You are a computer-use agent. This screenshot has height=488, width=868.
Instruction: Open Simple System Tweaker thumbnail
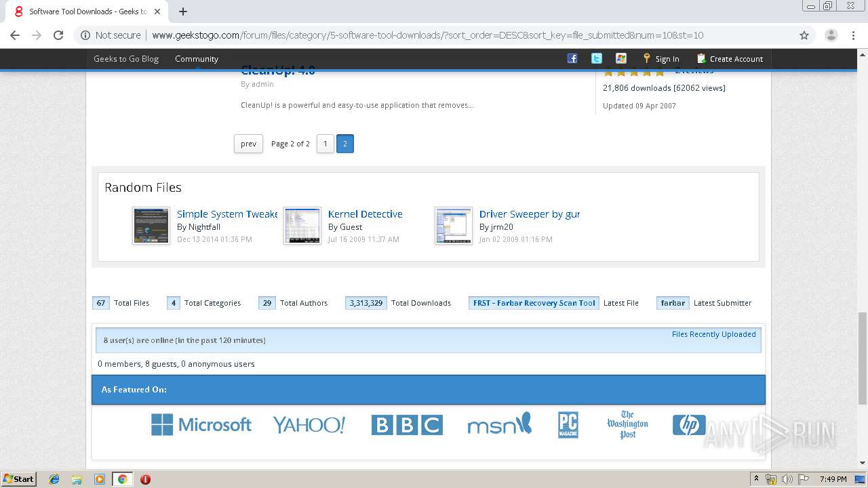click(x=151, y=226)
